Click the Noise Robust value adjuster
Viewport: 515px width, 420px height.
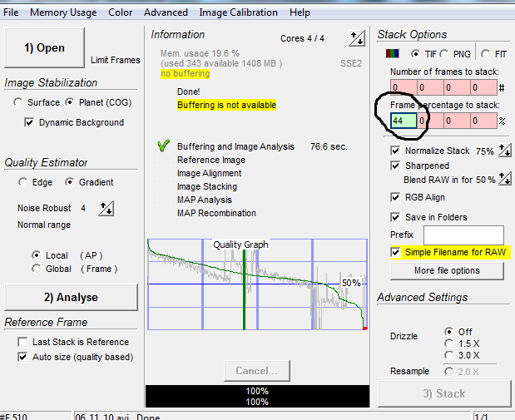point(106,209)
